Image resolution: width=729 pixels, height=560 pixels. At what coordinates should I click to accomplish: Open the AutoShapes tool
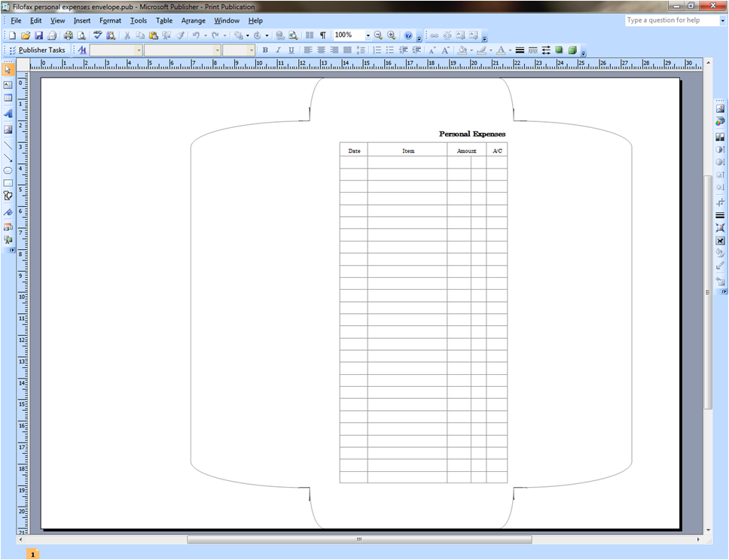8,196
